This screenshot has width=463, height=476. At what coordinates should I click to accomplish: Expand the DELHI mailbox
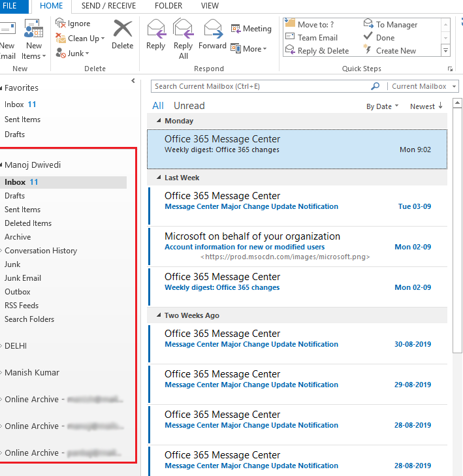[x=1, y=346]
